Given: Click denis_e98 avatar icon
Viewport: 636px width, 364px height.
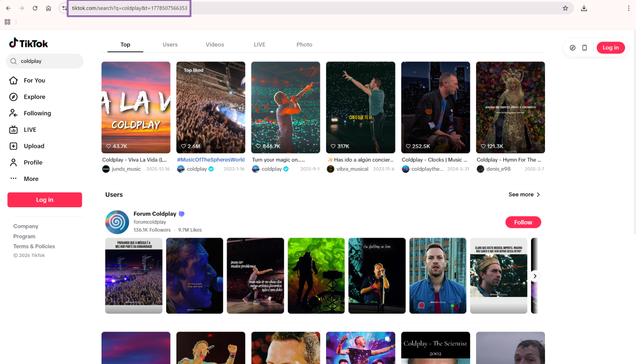Looking at the screenshot, I should [480, 169].
